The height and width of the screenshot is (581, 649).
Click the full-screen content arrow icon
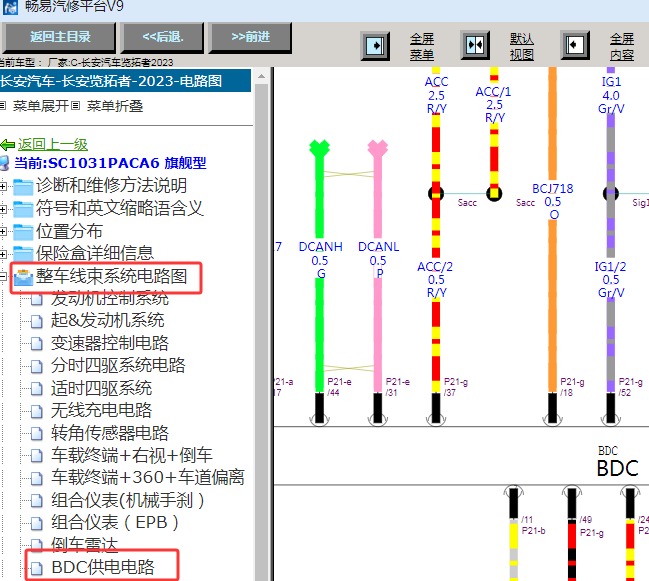click(x=575, y=45)
